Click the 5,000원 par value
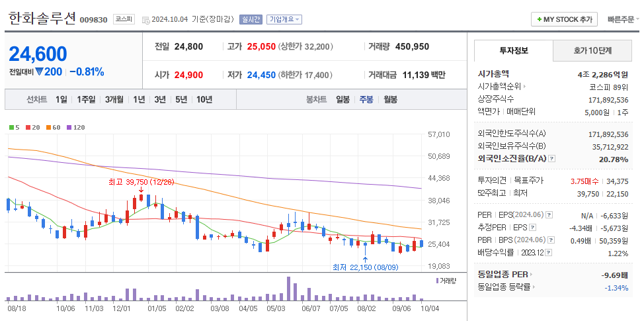The height and width of the screenshot is (321, 644). point(598,113)
